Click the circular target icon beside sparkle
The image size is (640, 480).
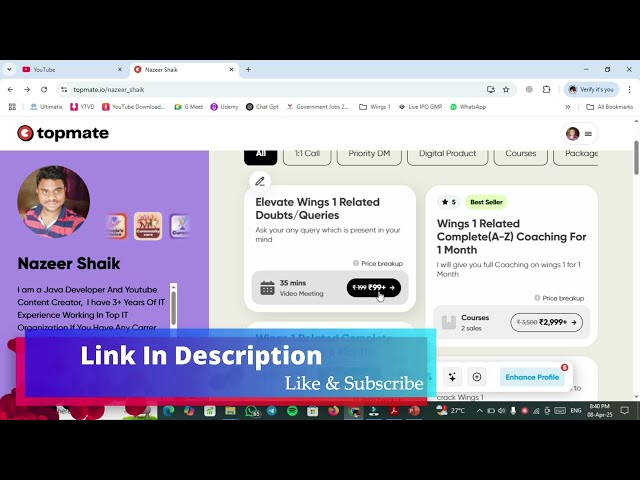click(x=477, y=377)
